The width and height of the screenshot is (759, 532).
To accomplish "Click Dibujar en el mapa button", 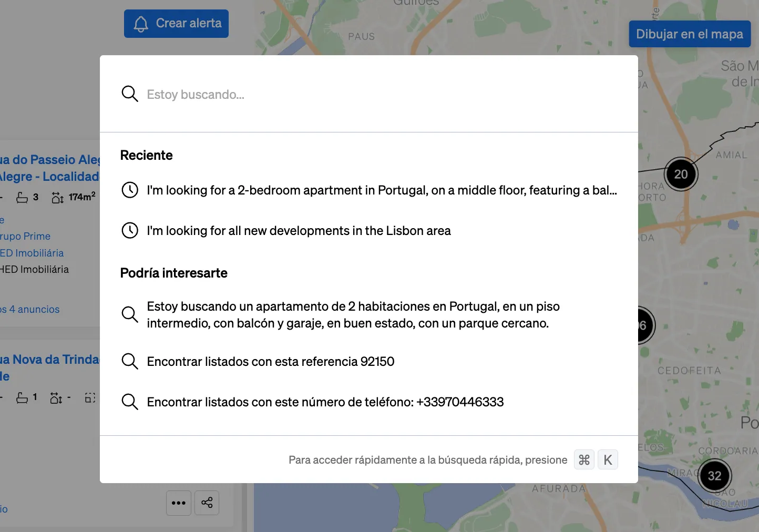I will [690, 34].
